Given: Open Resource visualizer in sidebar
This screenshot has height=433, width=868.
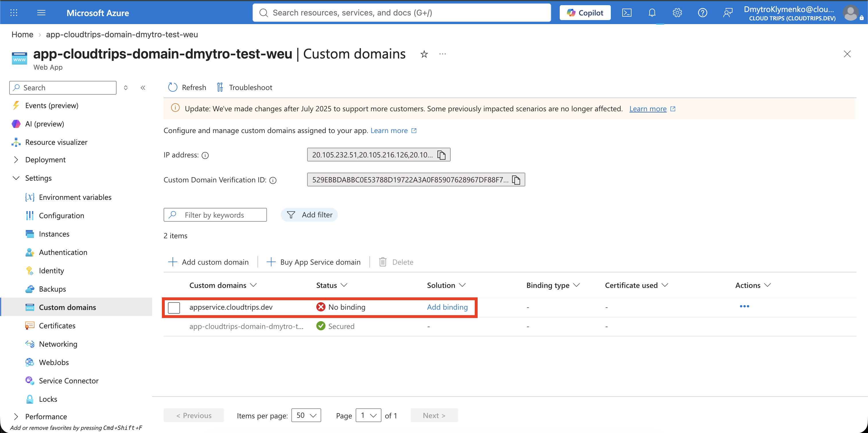Looking at the screenshot, I should pos(56,142).
